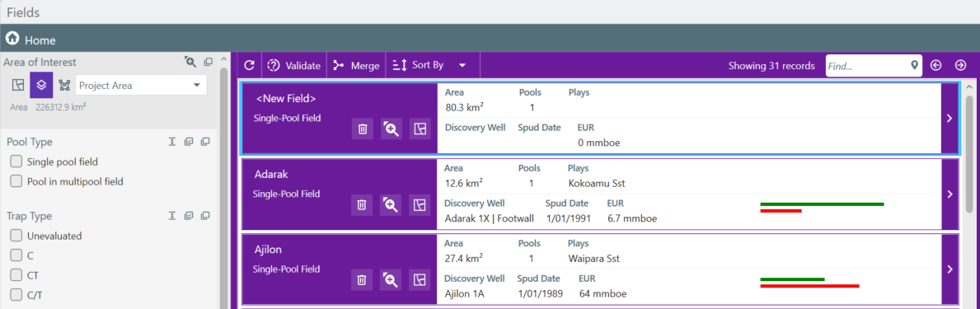Image resolution: width=980 pixels, height=309 pixels.
Task: Collapse the Trap Type filter section
Action: [x=172, y=216]
